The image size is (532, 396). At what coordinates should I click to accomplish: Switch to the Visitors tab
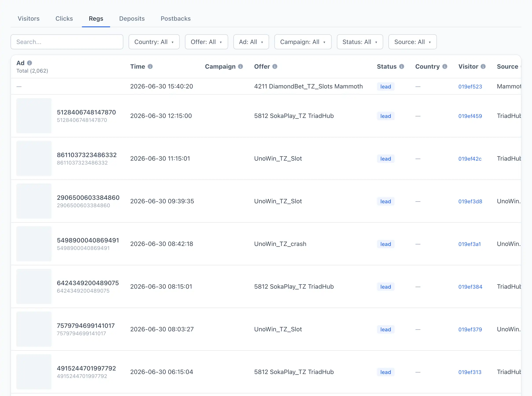(29, 19)
